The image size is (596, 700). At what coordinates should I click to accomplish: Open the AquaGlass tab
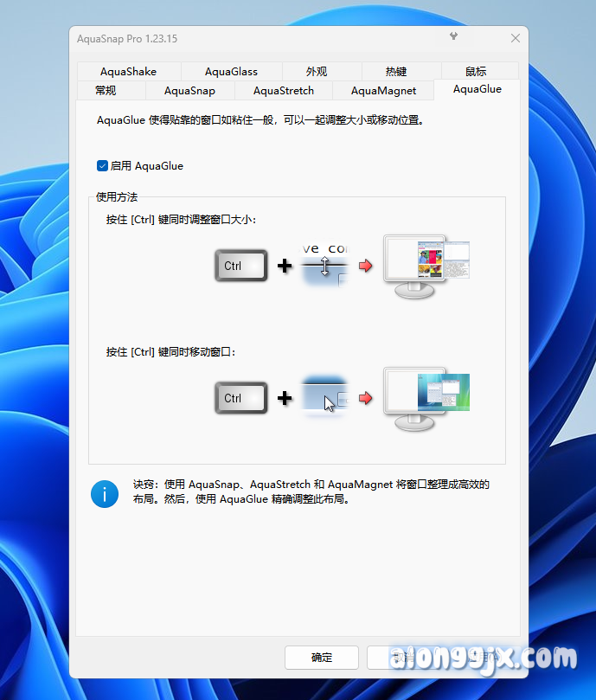click(231, 72)
